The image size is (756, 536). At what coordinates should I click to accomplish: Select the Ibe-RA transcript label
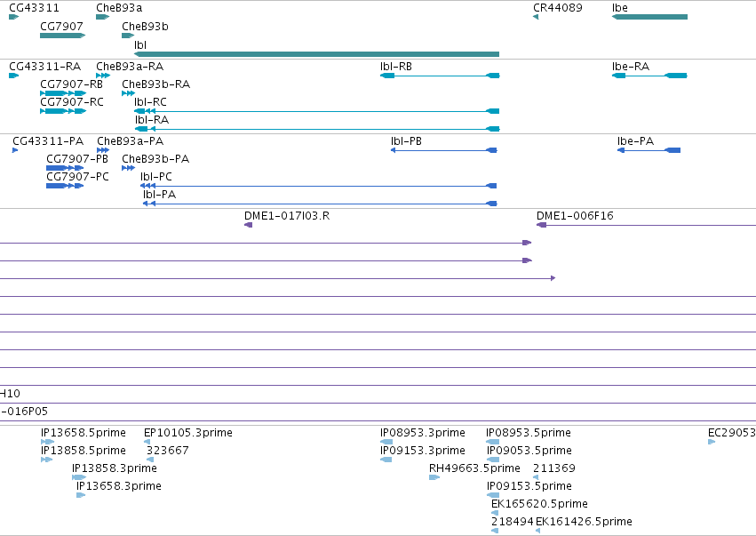[x=631, y=66]
